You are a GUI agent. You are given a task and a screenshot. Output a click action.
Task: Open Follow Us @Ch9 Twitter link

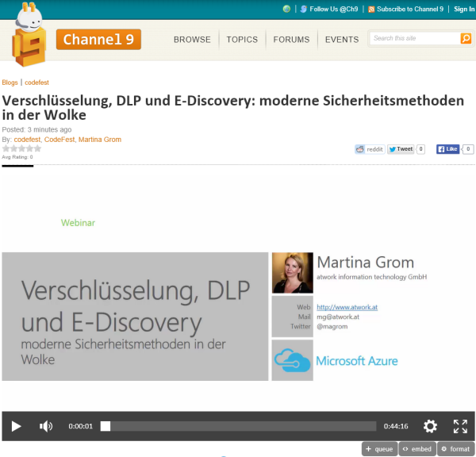pos(329,9)
